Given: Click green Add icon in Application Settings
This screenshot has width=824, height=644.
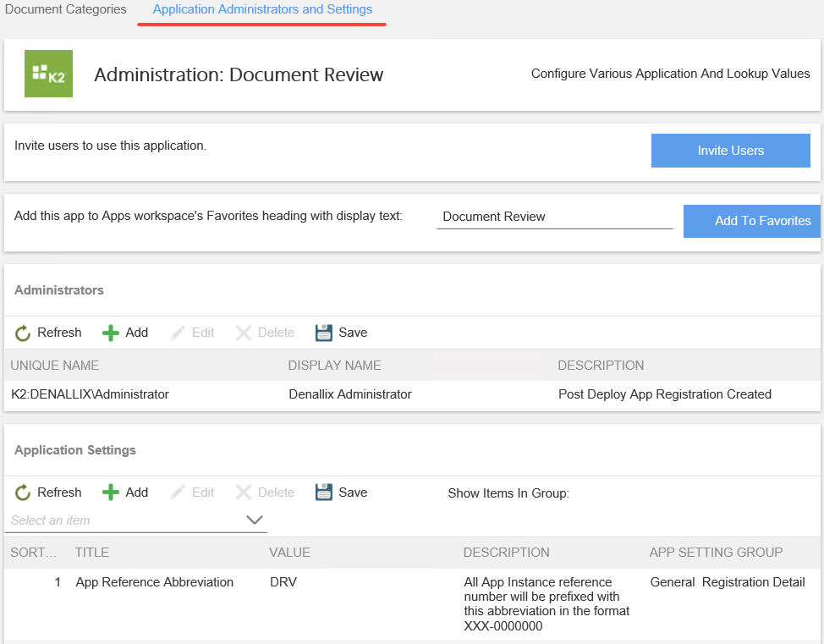Looking at the screenshot, I should pos(111,493).
